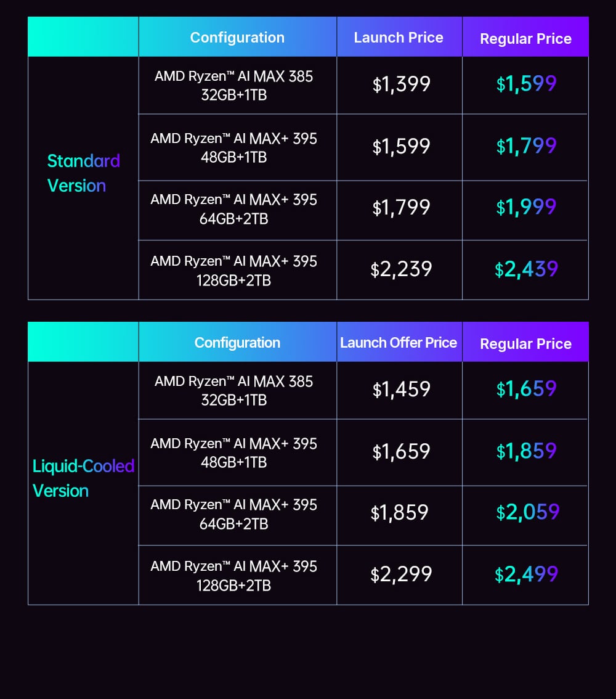Click the Regular Price header of Standard table
This screenshot has width=616, height=699.
(x=525, y=39)
